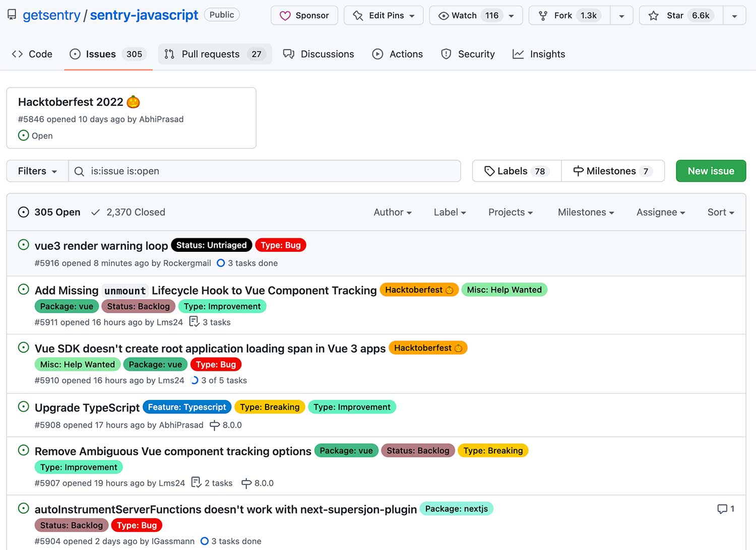
Task: Switch to the Code tab
Action: 32,54
